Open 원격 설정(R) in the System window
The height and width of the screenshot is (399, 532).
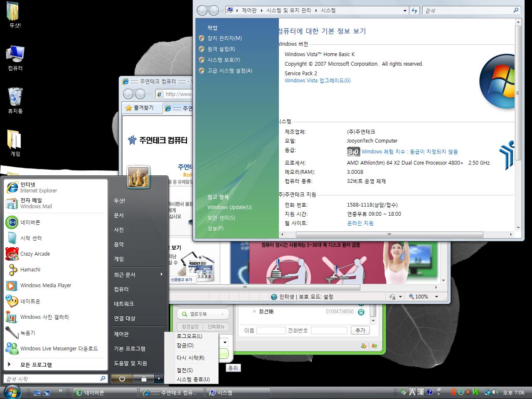(221, 49)
